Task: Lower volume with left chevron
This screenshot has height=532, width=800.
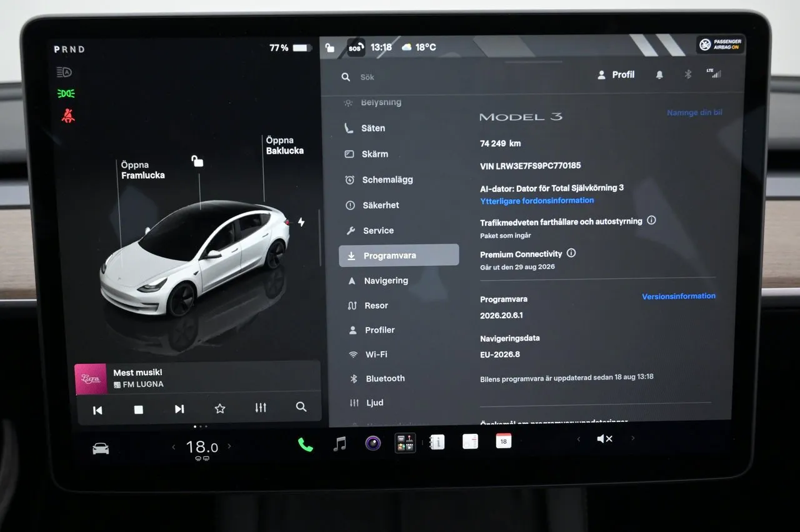Action: (578, 439)
